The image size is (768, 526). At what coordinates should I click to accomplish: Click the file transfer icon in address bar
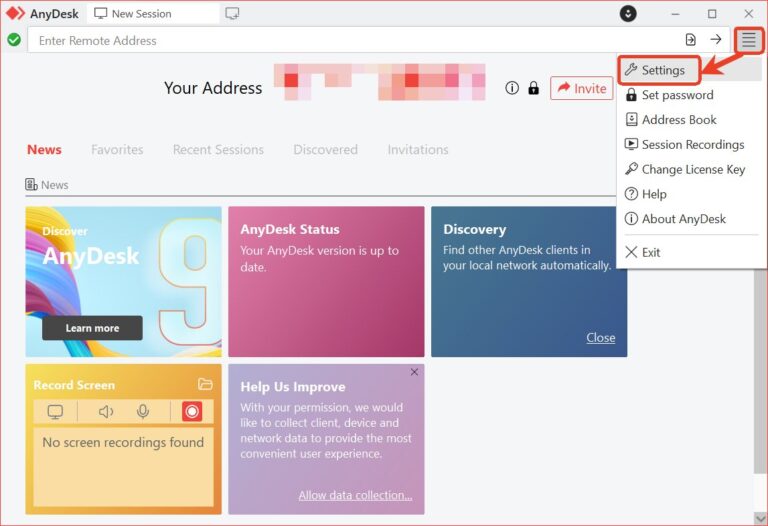tap(691, 40)
